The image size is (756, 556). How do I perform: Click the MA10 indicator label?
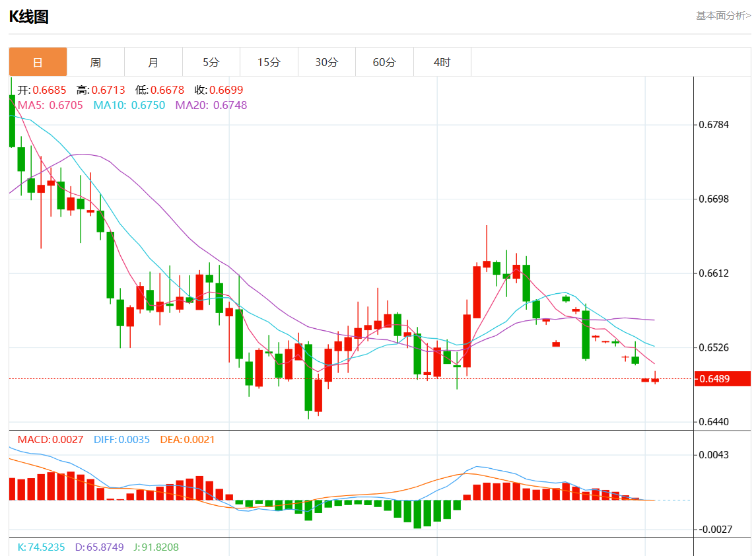pyautogui.click(x=129, y=105)
